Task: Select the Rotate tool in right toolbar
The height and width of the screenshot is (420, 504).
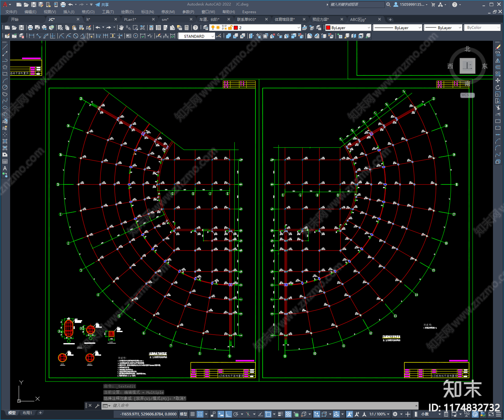Action: [x=498, y=87]
